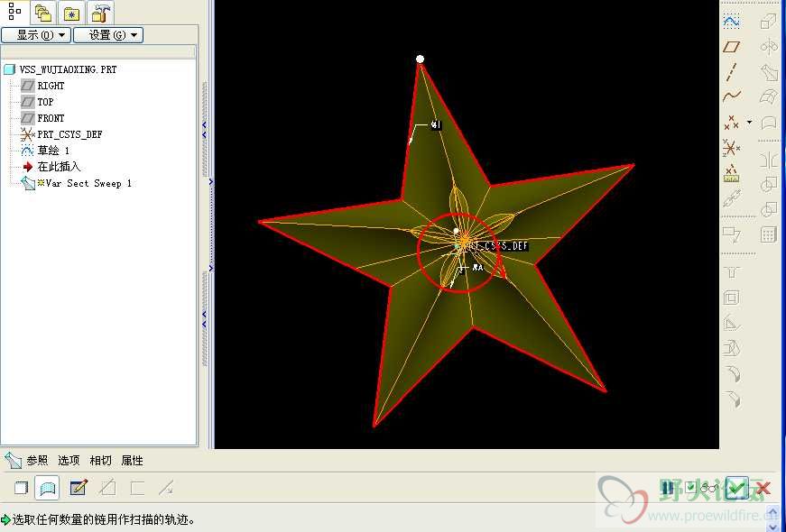Click the style surface tool icon
Image resolution: width=786 pixels, height=532 pixels.
coord(769,123)
